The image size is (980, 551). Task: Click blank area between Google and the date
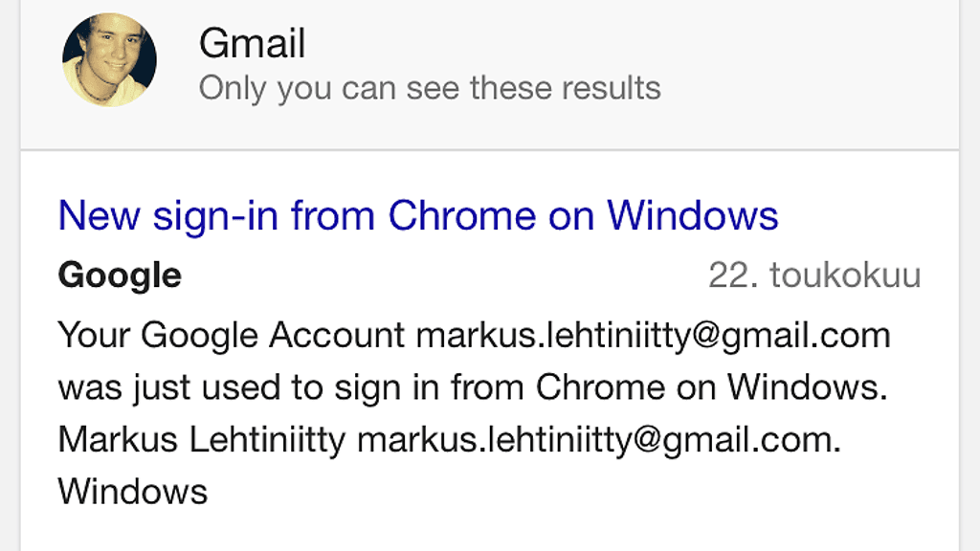[x=440, y=275]
